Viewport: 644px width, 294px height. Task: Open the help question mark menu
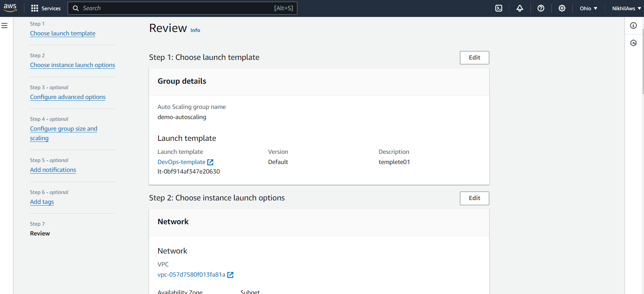(541, 8)
